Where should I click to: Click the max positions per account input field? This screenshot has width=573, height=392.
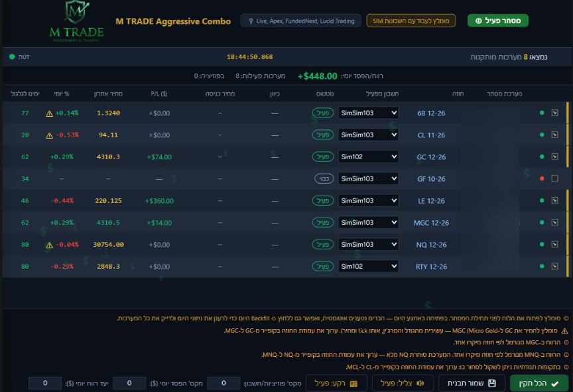[223, 383]
